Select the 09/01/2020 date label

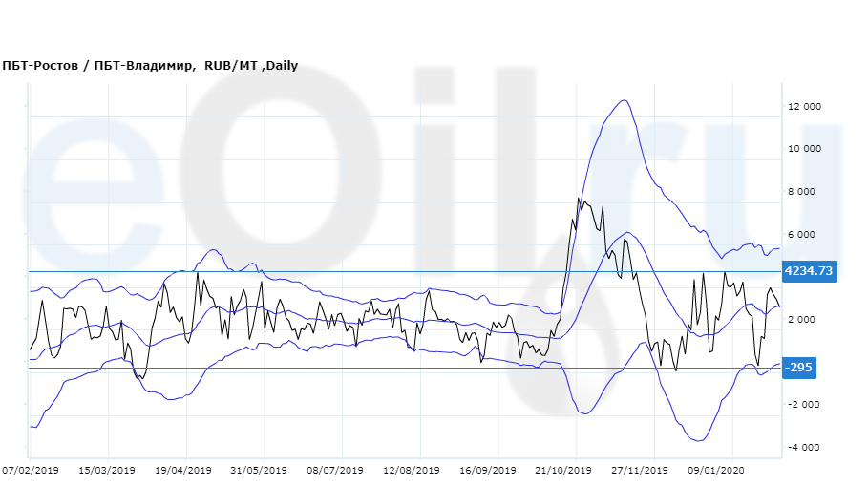coord(716,471)
